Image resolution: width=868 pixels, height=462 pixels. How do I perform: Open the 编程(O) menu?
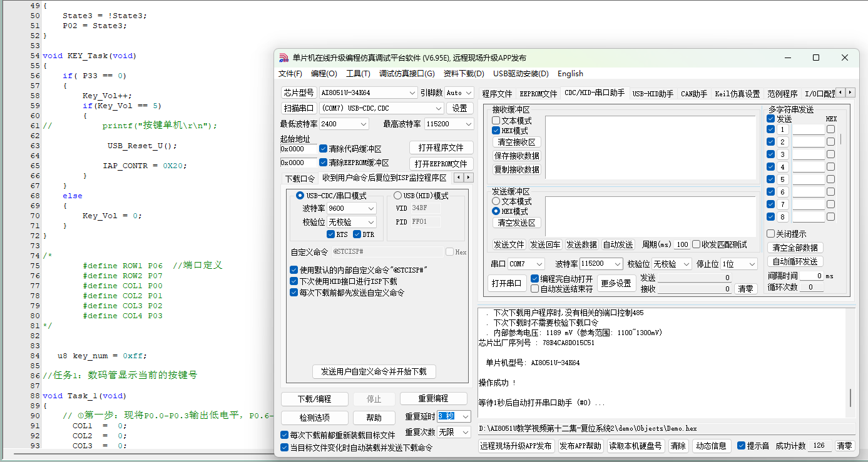[x=324, y=74]
